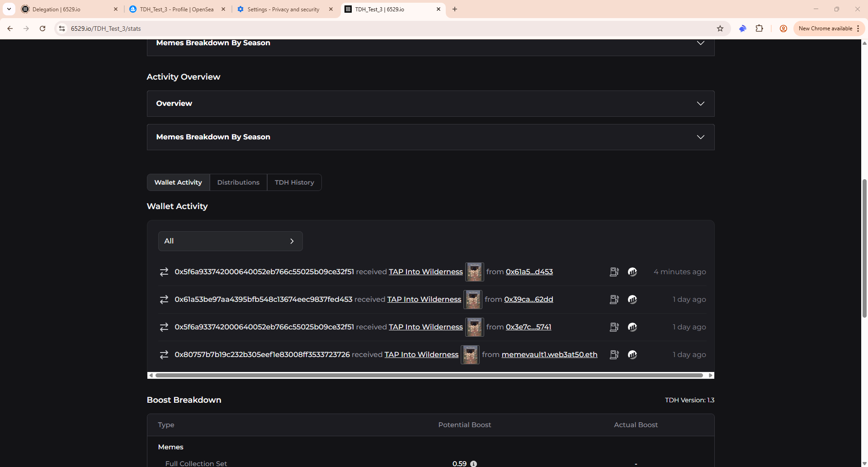868x467 pixels.
Task: Switch to the Distributions tab
Action: coord(238,182)
